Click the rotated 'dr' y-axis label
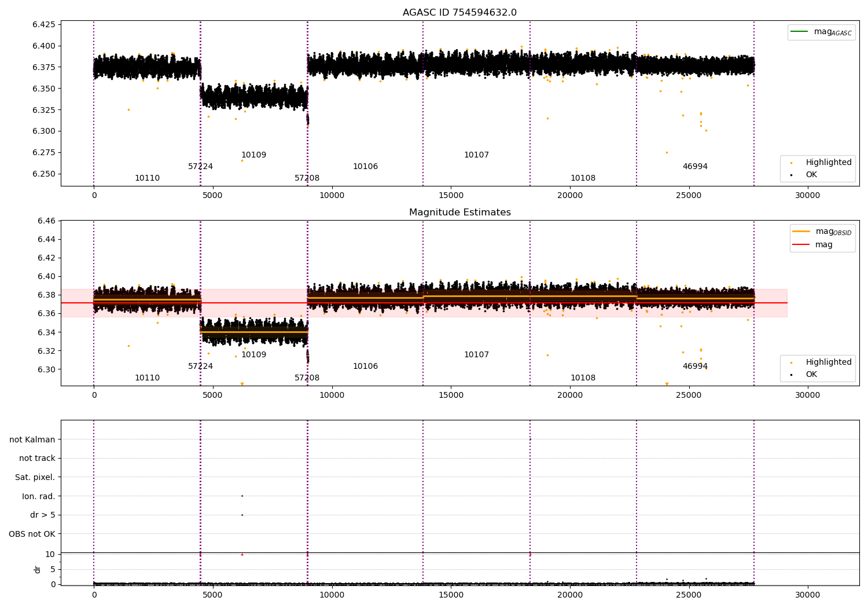The height and width of the screenshot is (608, 868). pos(38,569)
